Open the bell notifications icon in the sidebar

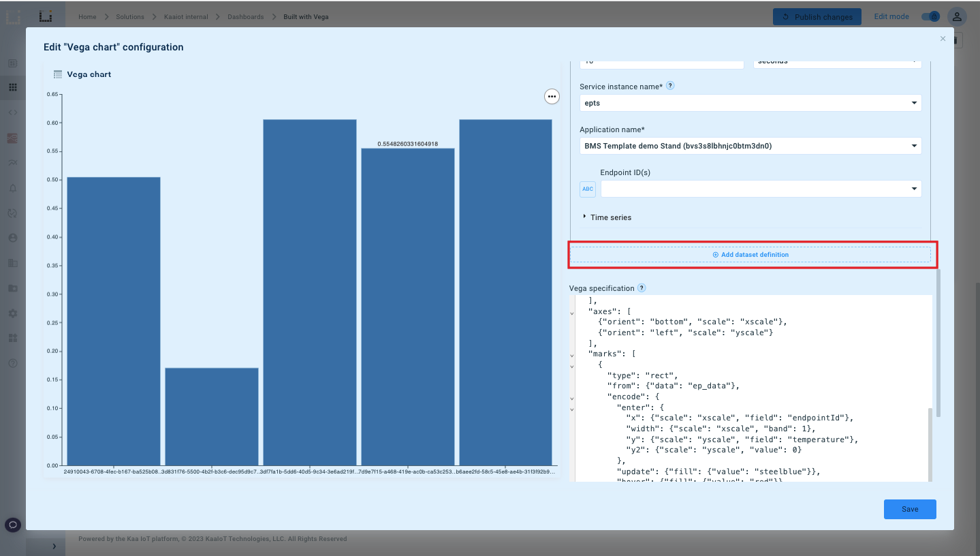tap(12, 188)
